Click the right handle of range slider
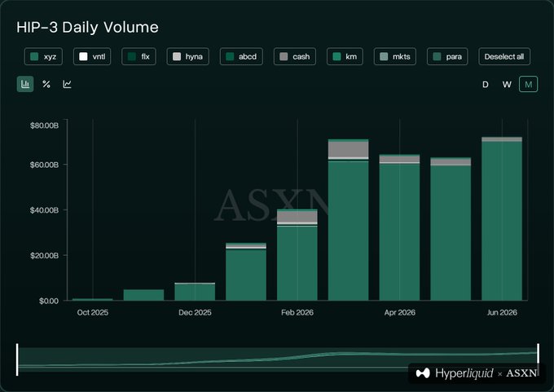 [x=538, y=359]
